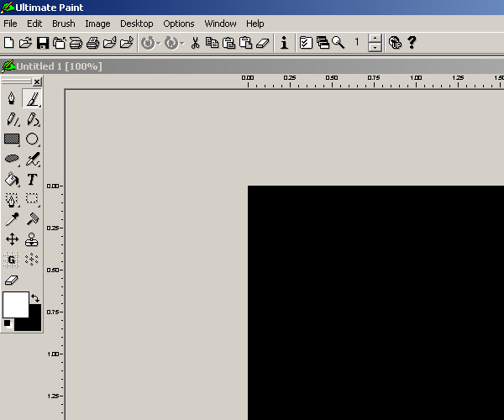Select the move arrows tool
Viewport: 504px width, 420px height.
pyautogui.click(x=12, y=239)
